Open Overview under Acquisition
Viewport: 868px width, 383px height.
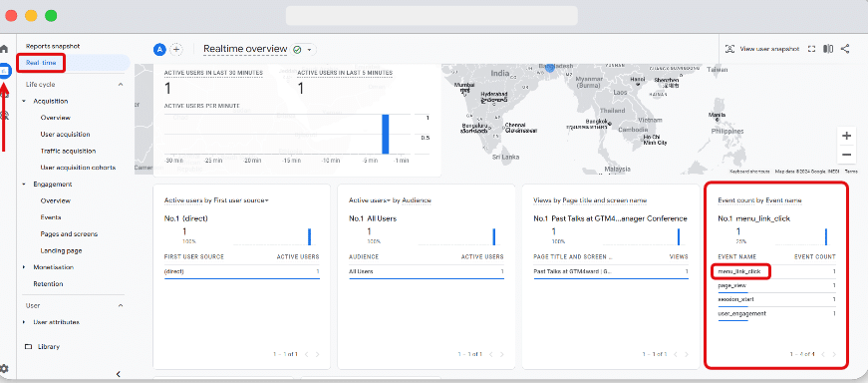tap(56, 118)
